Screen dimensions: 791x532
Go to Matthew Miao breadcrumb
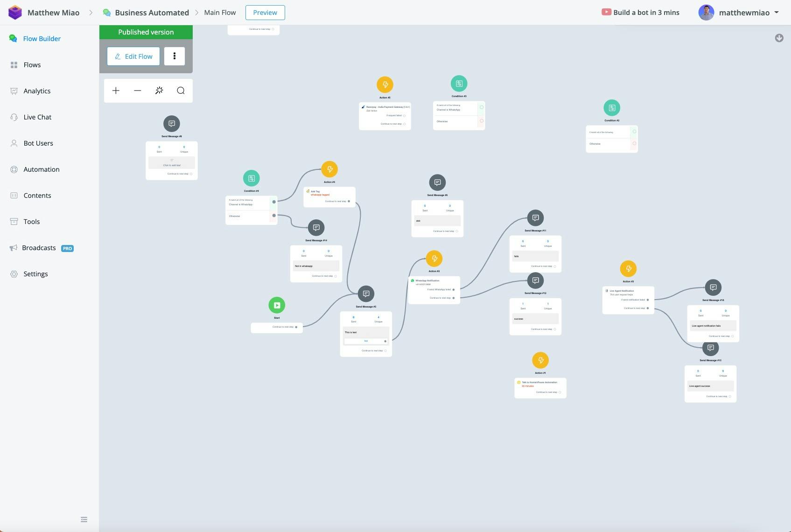[53, 13]
